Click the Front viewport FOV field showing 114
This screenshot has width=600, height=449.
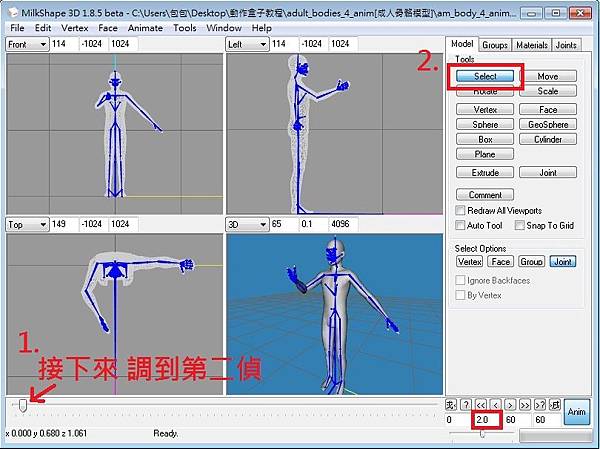pyautogui.click(x=64, y=44)
